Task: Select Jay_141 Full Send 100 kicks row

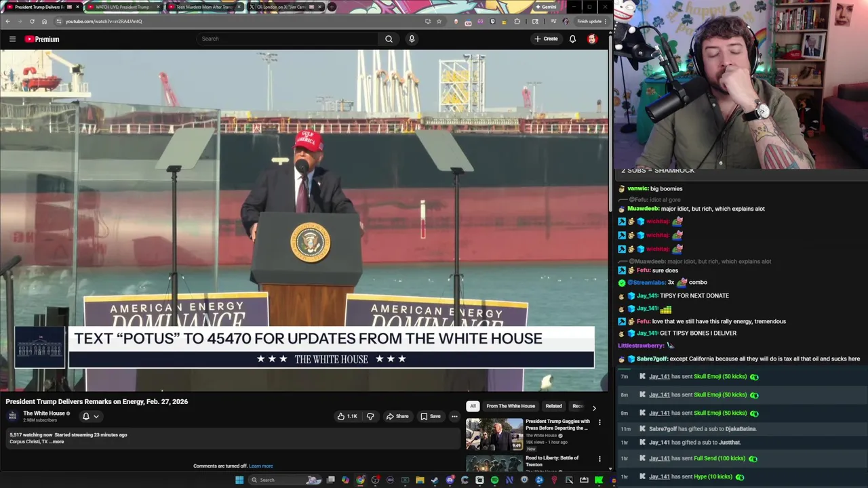Action: coord(742,459)
